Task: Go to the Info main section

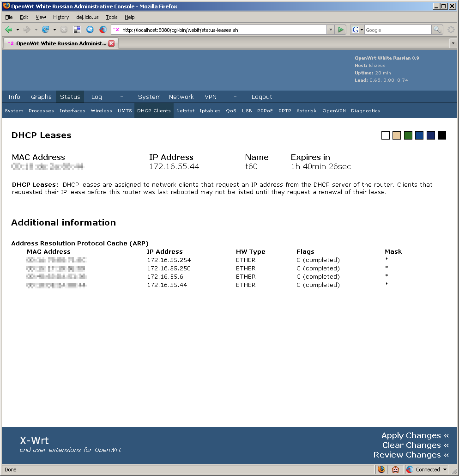Action: (x=14, y=97)
